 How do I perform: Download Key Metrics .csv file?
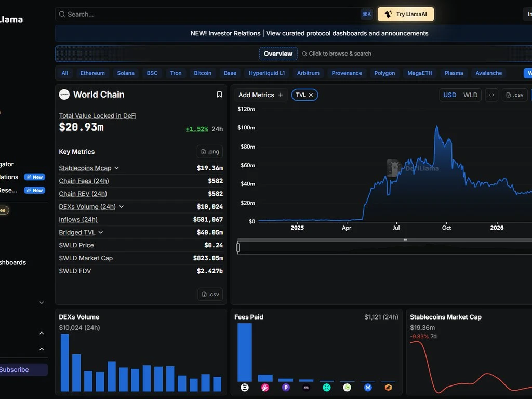210,294
